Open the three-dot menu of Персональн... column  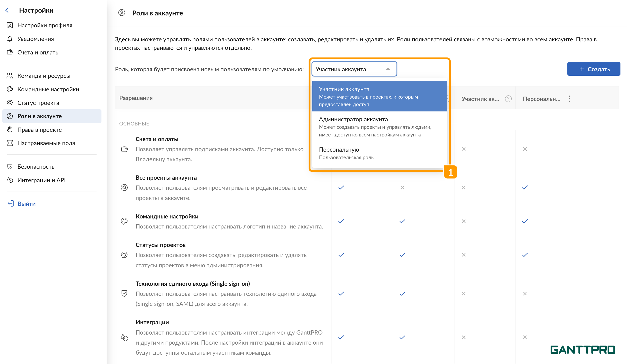coord(569,99)
